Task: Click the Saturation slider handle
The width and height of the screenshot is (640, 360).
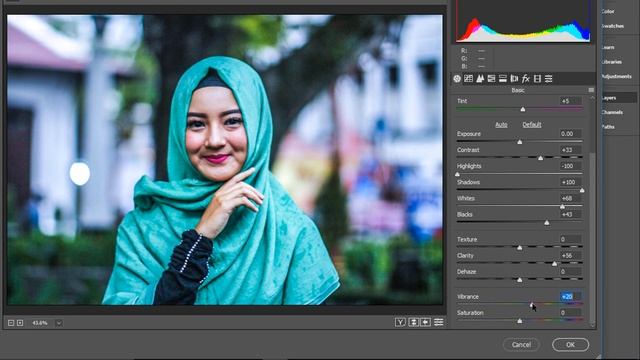Action: tap(520, 321)
